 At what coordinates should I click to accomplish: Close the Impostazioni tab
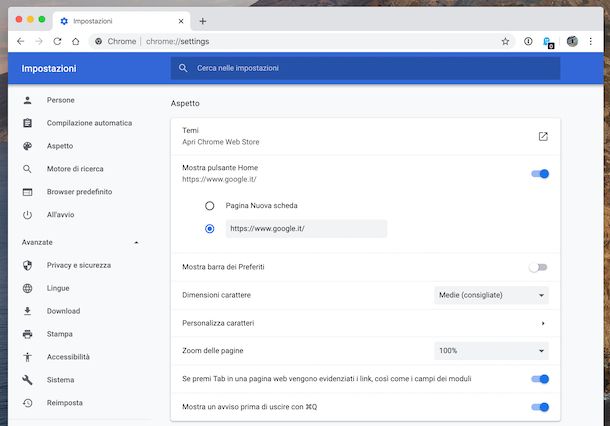(x=181, y=21)
